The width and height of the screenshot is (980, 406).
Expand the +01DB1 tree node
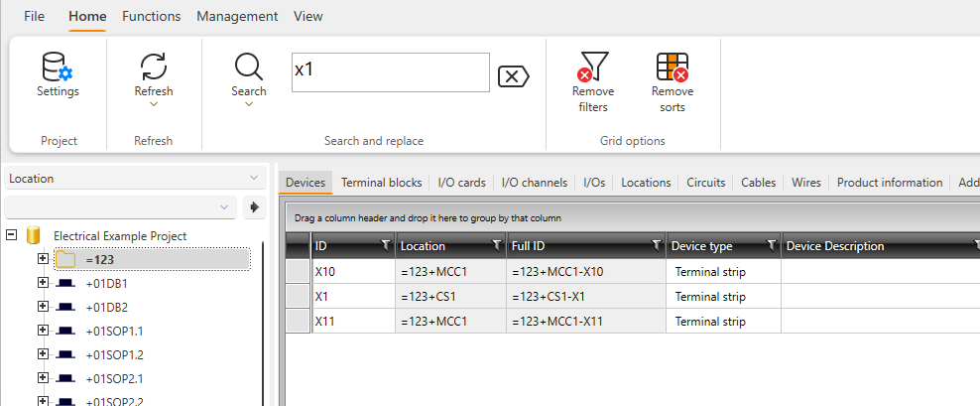[x=43, y=283]
